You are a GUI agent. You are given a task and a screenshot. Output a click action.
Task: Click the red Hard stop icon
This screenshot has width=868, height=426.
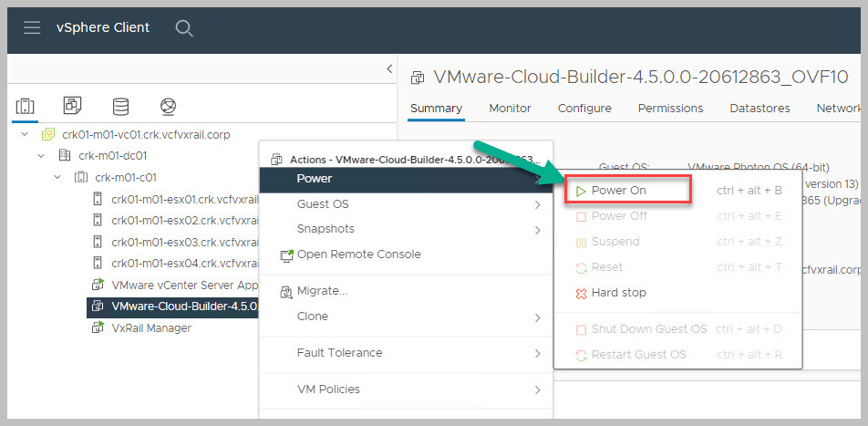click(581, 293)
